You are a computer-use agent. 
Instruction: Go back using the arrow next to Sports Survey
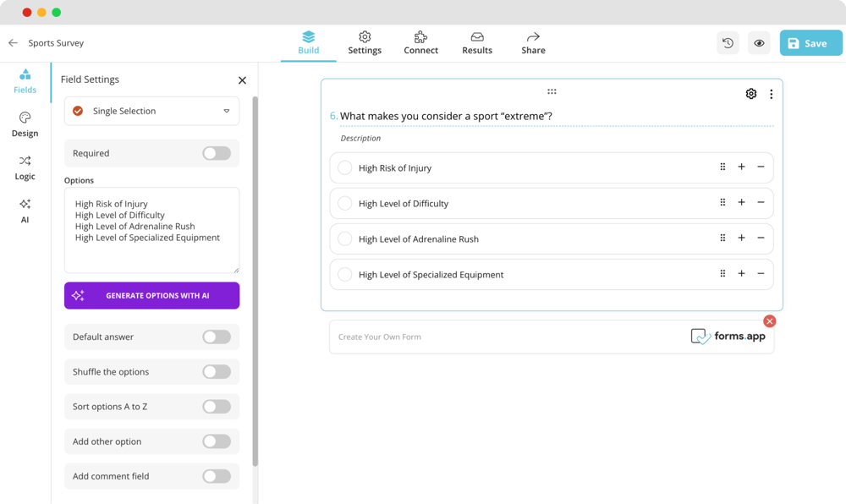point(13,42)
